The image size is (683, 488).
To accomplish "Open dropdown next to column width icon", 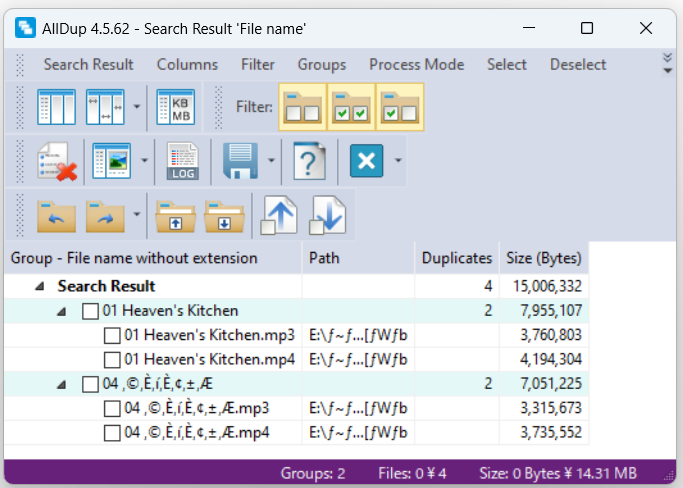I will (x=137, y=107).
